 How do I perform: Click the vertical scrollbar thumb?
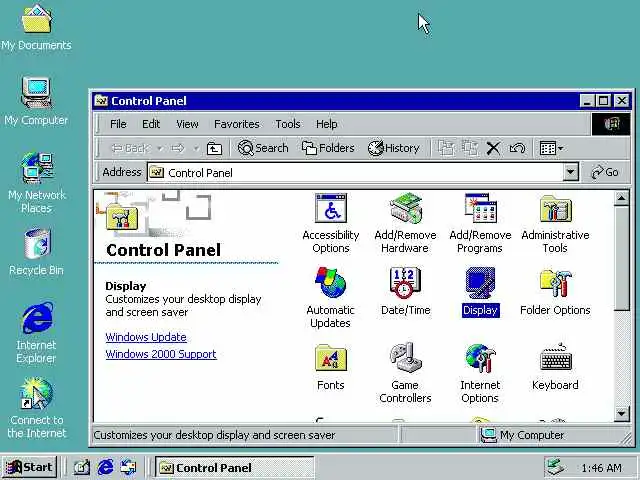tap(622, 259)
